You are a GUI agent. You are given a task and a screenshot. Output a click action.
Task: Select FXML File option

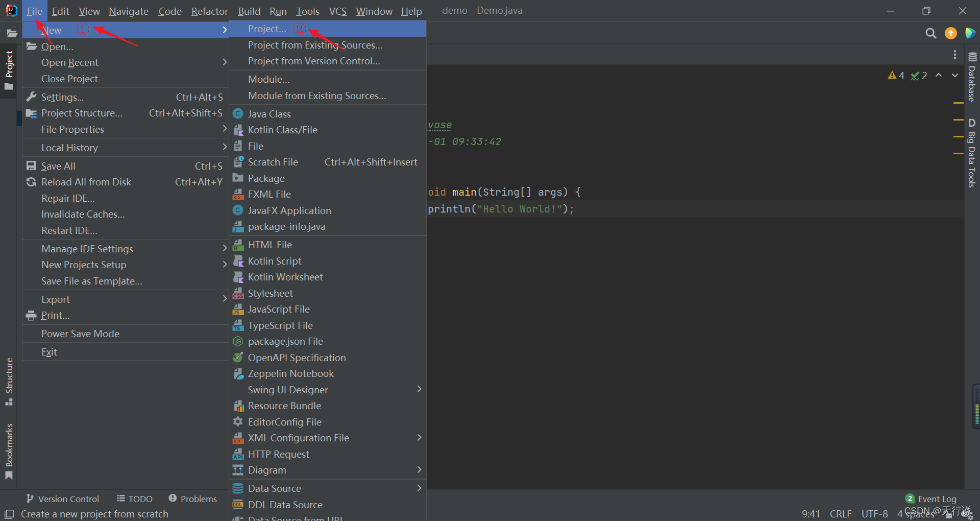(328, 194)
